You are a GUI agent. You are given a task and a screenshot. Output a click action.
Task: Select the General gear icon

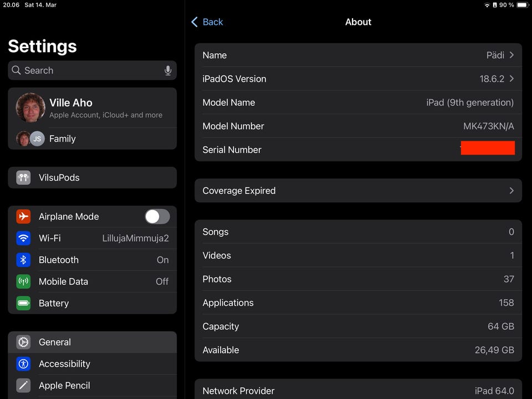tap(23, 342)
